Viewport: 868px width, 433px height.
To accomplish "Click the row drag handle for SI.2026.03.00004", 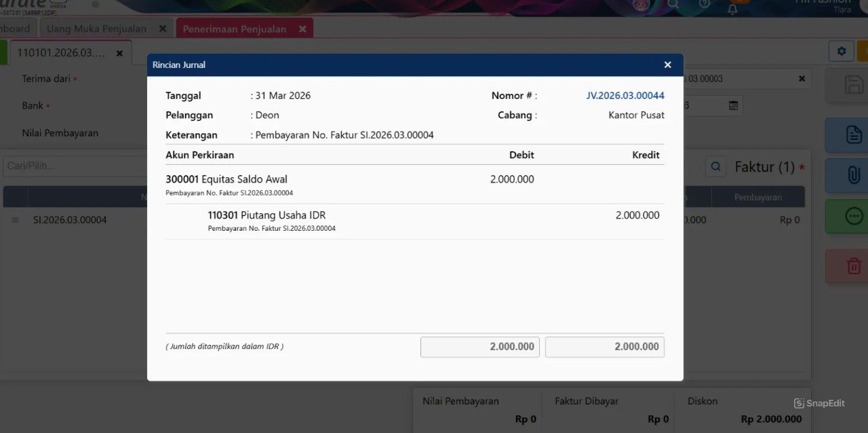I will pyautogui.click(x=15, y=220).
